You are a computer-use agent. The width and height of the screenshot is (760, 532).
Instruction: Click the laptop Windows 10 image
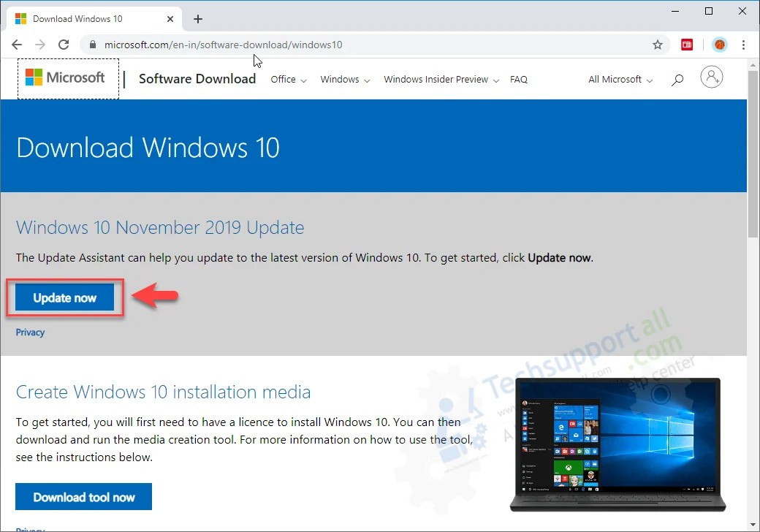(618, 444)
